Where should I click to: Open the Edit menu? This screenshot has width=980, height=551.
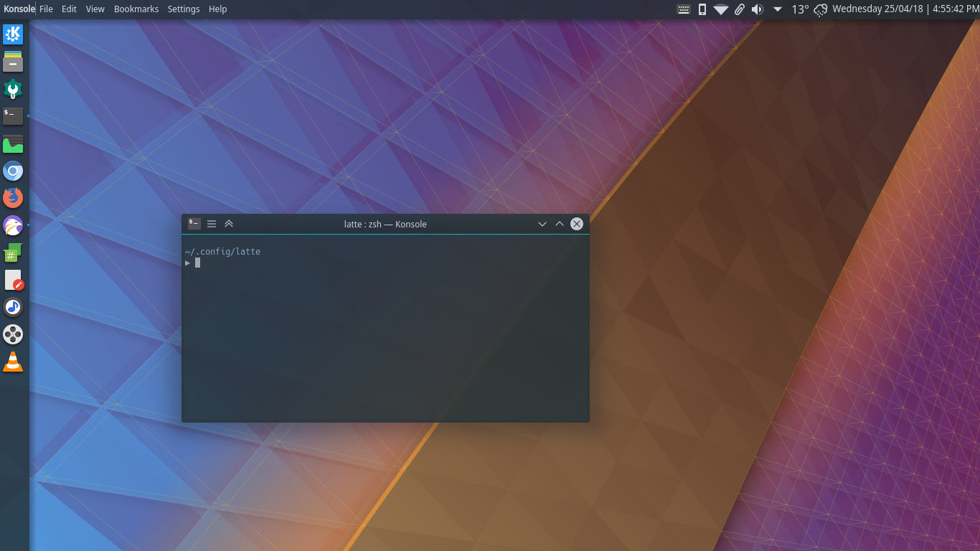tap(69, 9)
